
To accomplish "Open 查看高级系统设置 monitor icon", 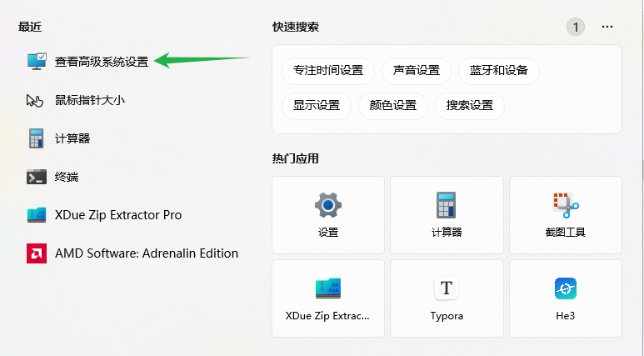I will [37, 61].
